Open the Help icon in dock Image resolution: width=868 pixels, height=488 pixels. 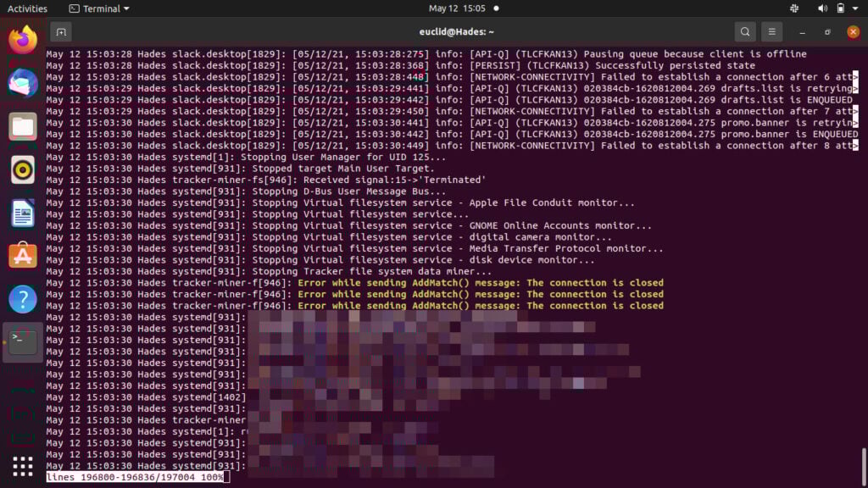click(23, 299)
